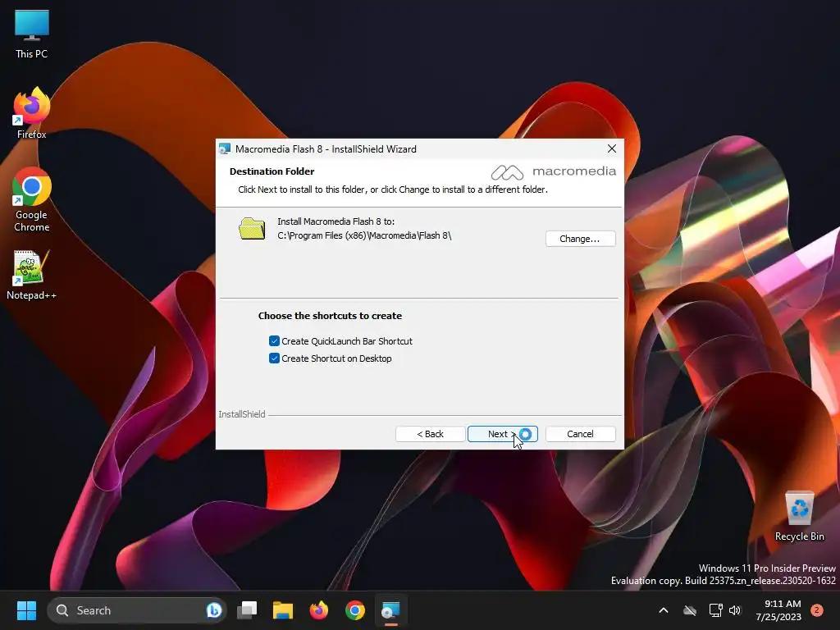
Task: Click Change... to pick another folder
Action: pyautogui.click(x=580, y=239)
